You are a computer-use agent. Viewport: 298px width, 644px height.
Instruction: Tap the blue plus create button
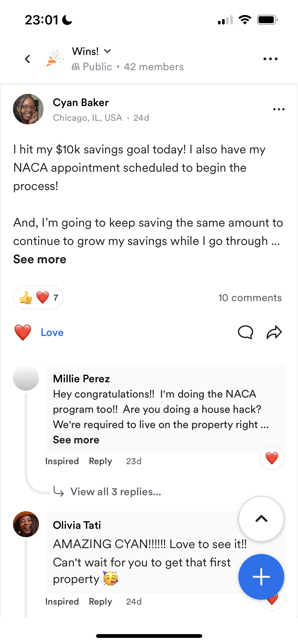pos(261,577)
